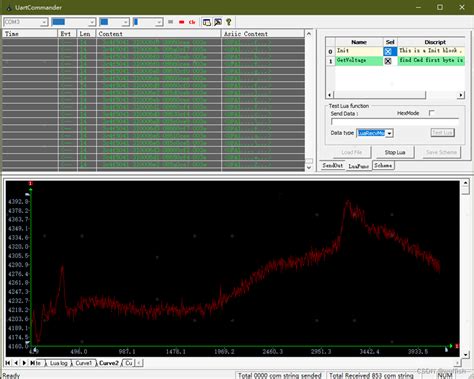Image resolution: width=474 pixels, height=379 pixels.
Task: Click the settings tool toolbar icon
Action: (218, 22)
